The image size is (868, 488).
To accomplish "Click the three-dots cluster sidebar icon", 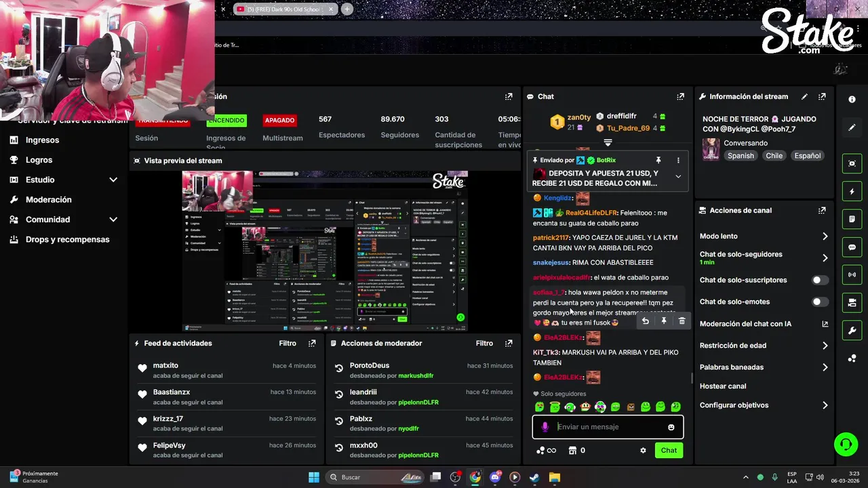I will (x=852, y=359).
